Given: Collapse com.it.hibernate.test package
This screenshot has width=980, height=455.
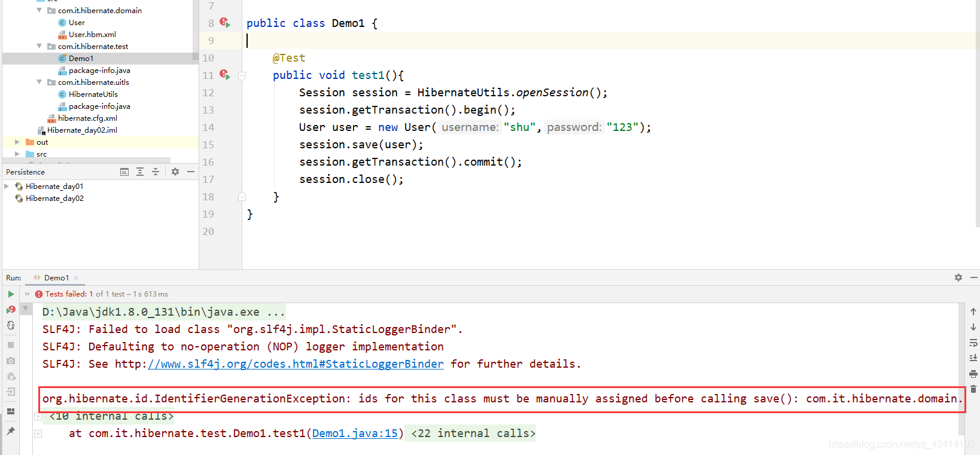Looking at the screenshot, I should 39,46.
